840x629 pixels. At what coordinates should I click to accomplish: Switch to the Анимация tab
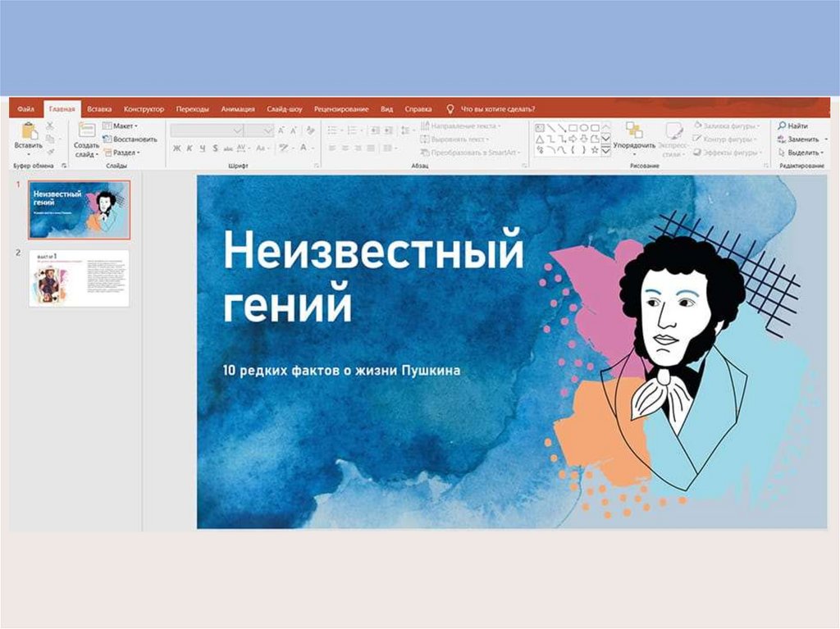[238, 109]
